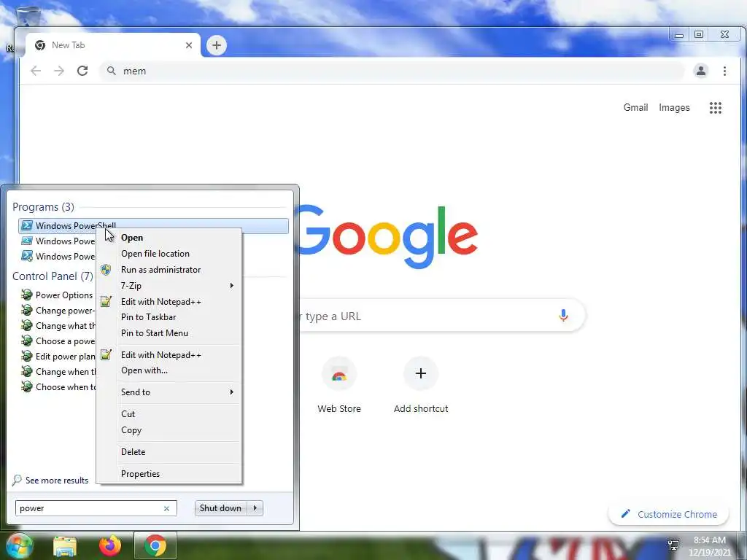The height and width of the screenshot is (560, 747).
Task: Click the See more results link
Action: [57, 481]
